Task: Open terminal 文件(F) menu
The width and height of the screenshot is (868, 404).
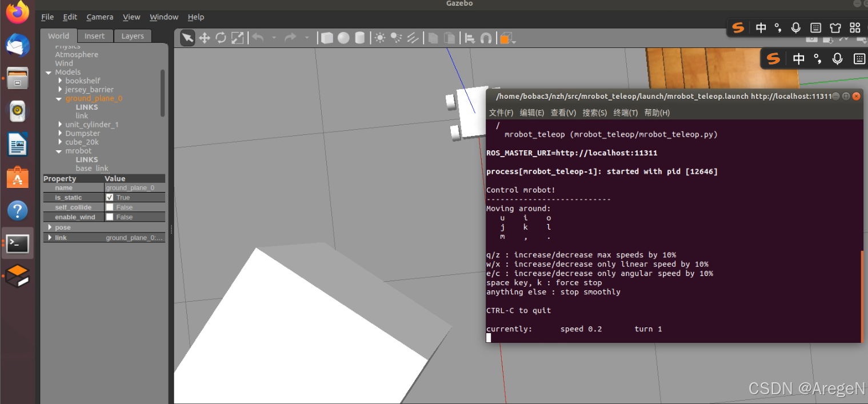Action: coord(501,113)
